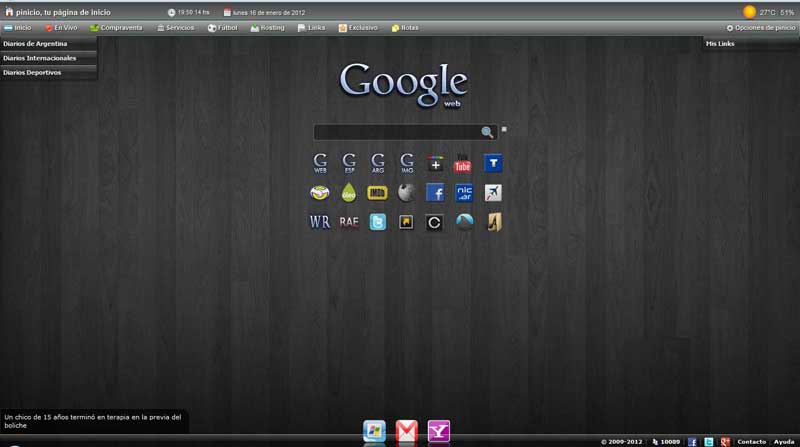
Task: Expand the Diarios Deportivos section
Action: coord(48,72)
